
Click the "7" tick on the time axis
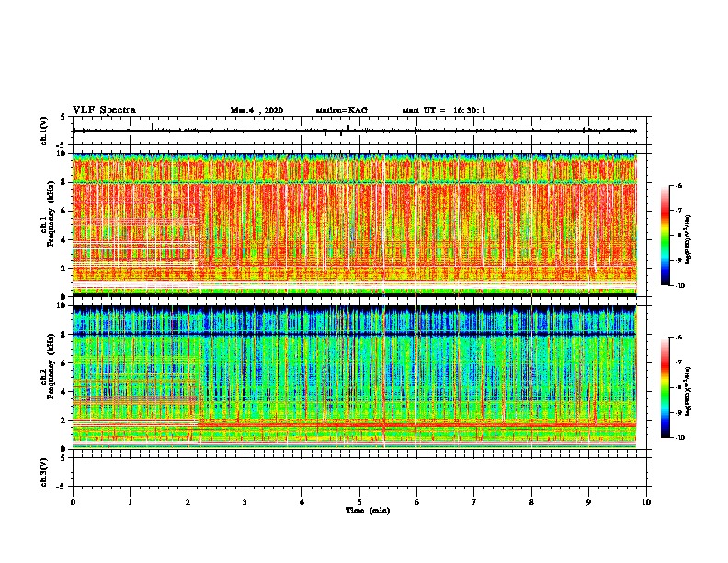(x=474, y=502)
